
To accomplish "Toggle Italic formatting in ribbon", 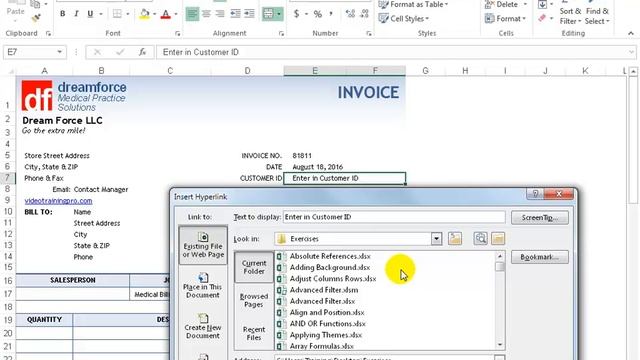I will [76, 14].
